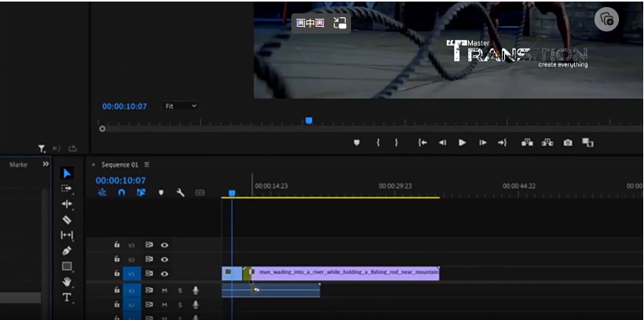Solo audio track A1
Screen dimensions: 644x320
180,290
